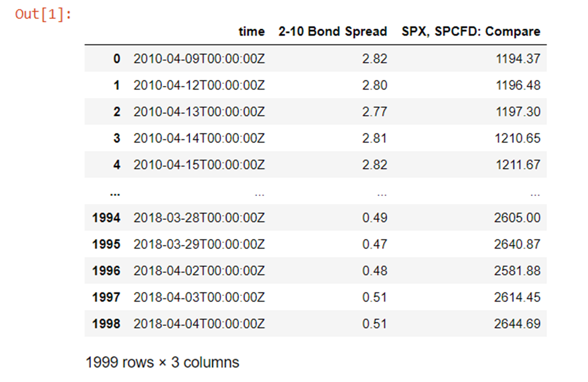Click SPX value 2614.45
The width and height of the screenshot is (588, 382).
tap(517, 297)
